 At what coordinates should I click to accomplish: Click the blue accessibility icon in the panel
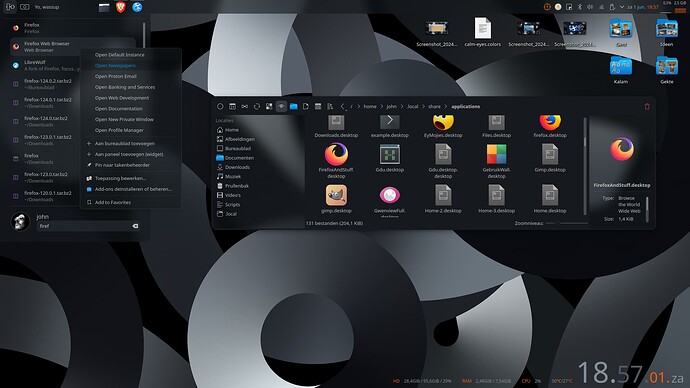coord(137,7)
